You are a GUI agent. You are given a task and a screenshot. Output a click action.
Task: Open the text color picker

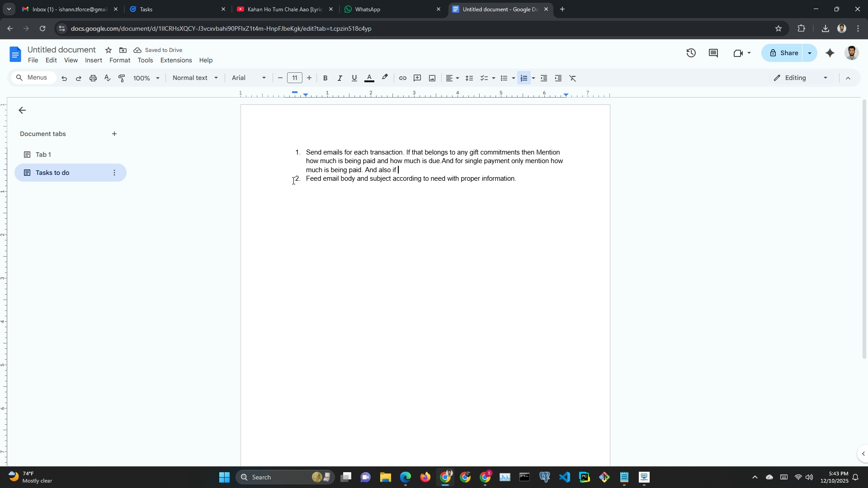coord(369,78)
